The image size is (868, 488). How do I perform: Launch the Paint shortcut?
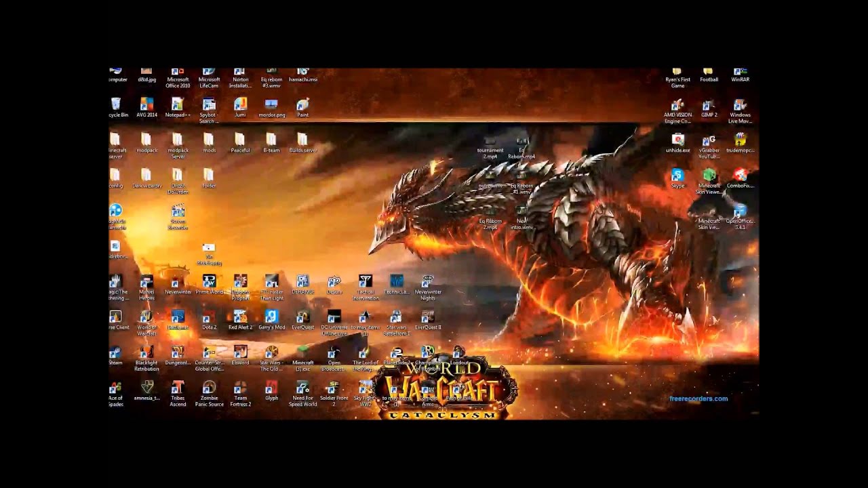click(303, 108)
